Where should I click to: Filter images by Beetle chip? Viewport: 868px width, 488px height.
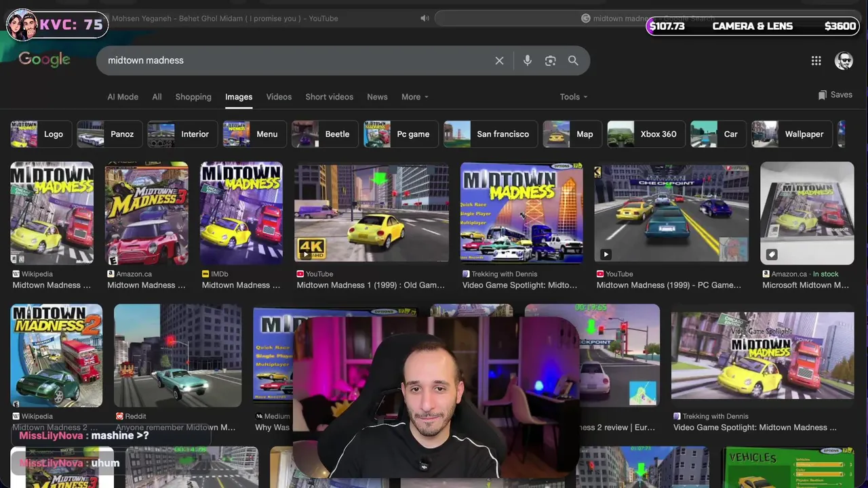(324, 134)
